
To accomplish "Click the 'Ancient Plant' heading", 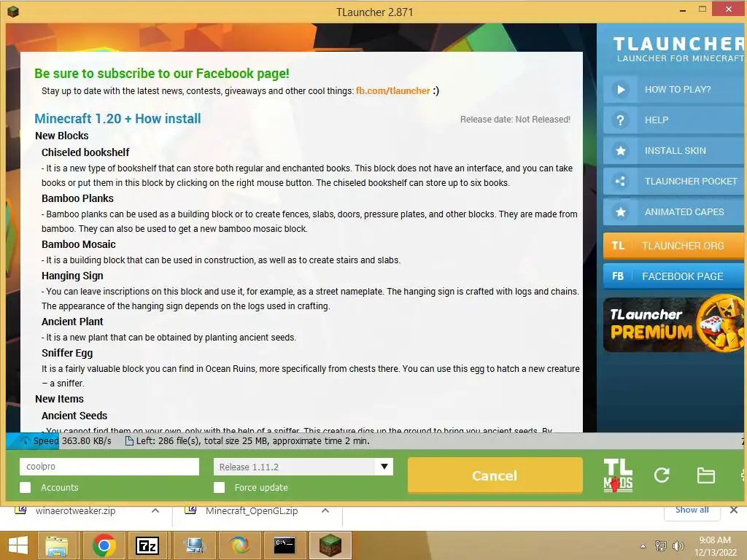I will pyautogui.click(x=72, y=322).
